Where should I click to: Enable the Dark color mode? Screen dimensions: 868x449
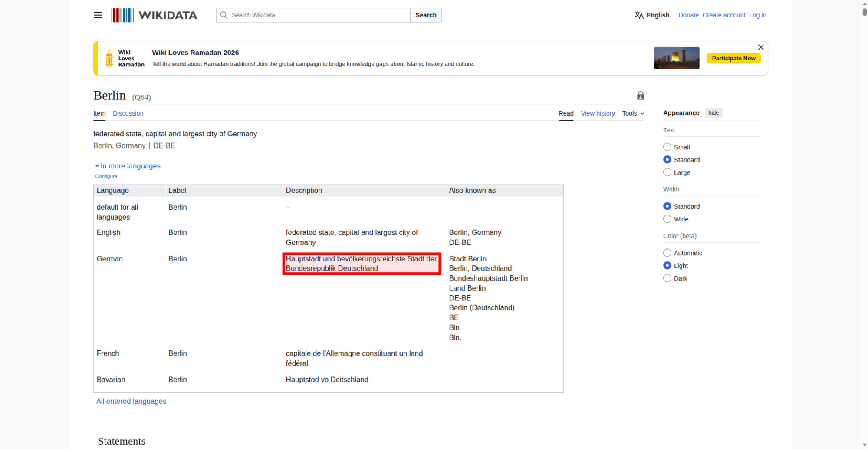click(667, 278)
